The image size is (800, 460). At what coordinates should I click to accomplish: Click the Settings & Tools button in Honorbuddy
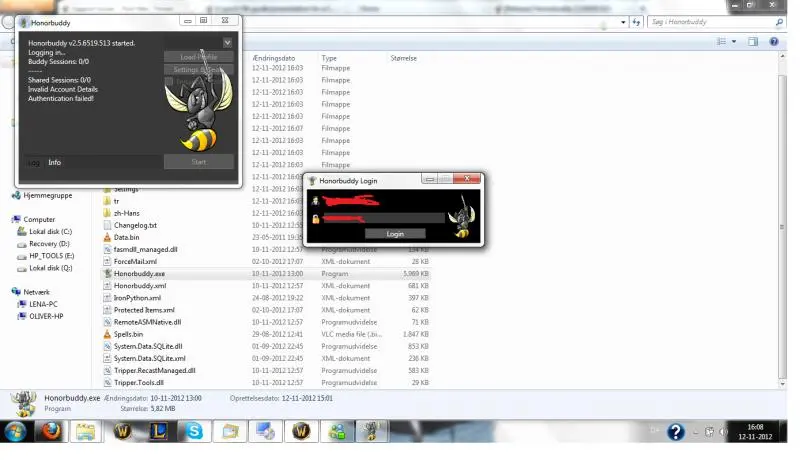198,69
